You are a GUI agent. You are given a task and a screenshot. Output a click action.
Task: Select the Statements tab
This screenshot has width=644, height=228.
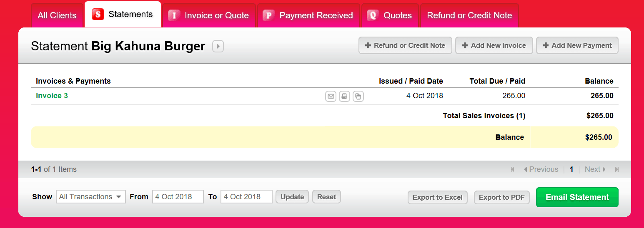(123, 15)
